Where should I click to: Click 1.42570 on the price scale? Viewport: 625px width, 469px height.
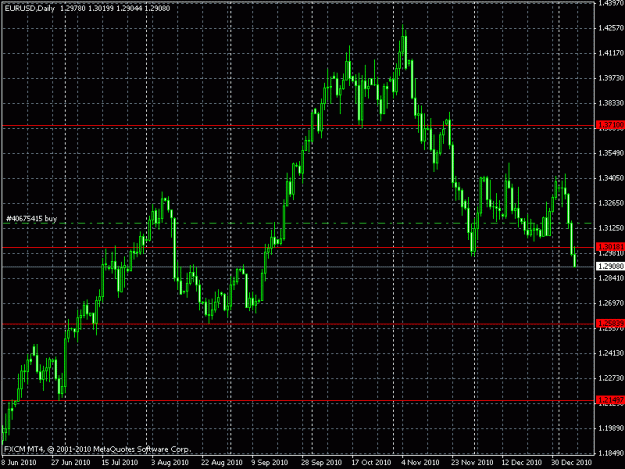pyautogui.click(x=611, y=28)
